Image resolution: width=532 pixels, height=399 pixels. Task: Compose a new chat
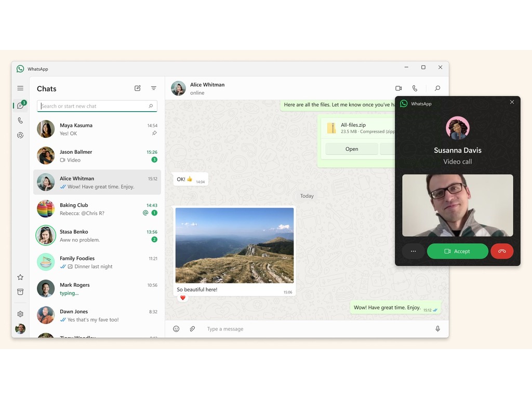tap(138, 88)
